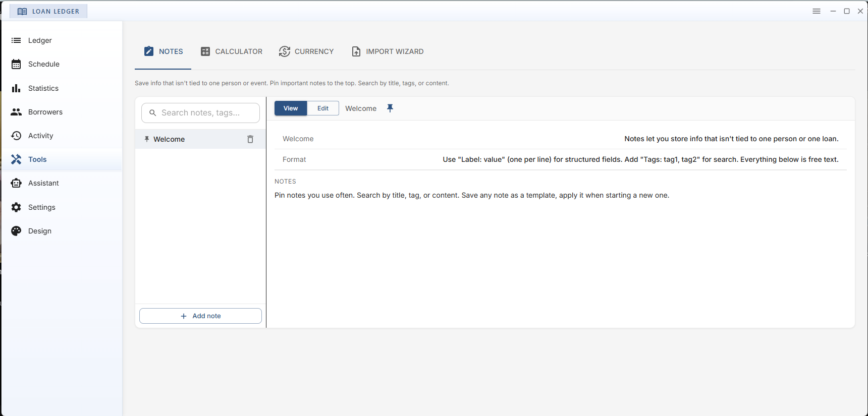Open the Design palette page
868x416 pixels.
coord(39,231)
